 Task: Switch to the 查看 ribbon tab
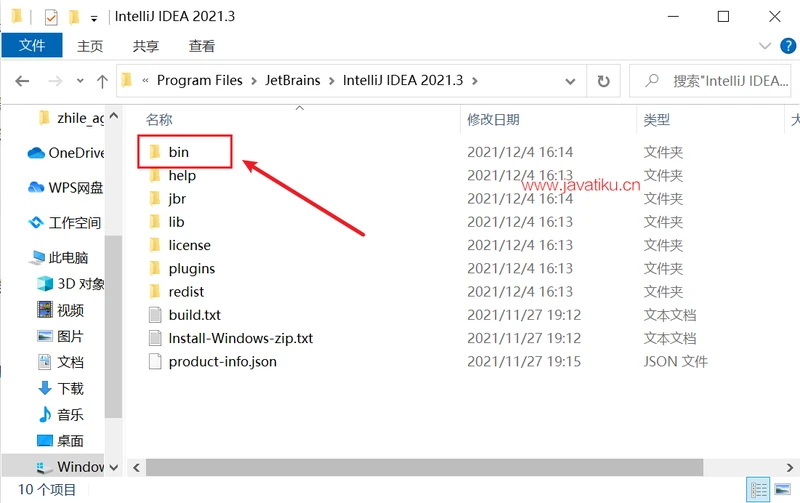[x=202, y=46]
